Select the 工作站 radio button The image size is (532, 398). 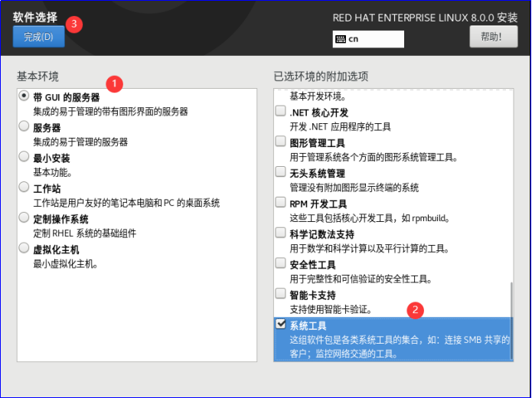pos(24,187)
